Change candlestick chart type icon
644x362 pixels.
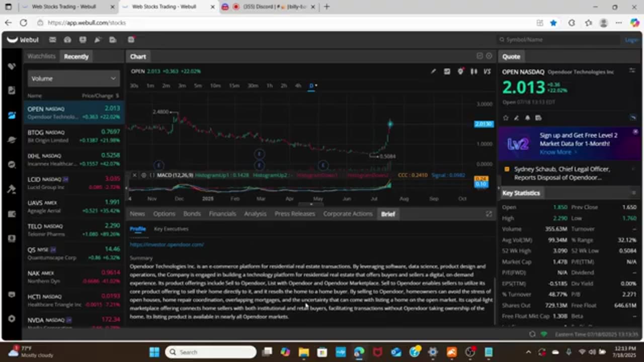point(473,71)
